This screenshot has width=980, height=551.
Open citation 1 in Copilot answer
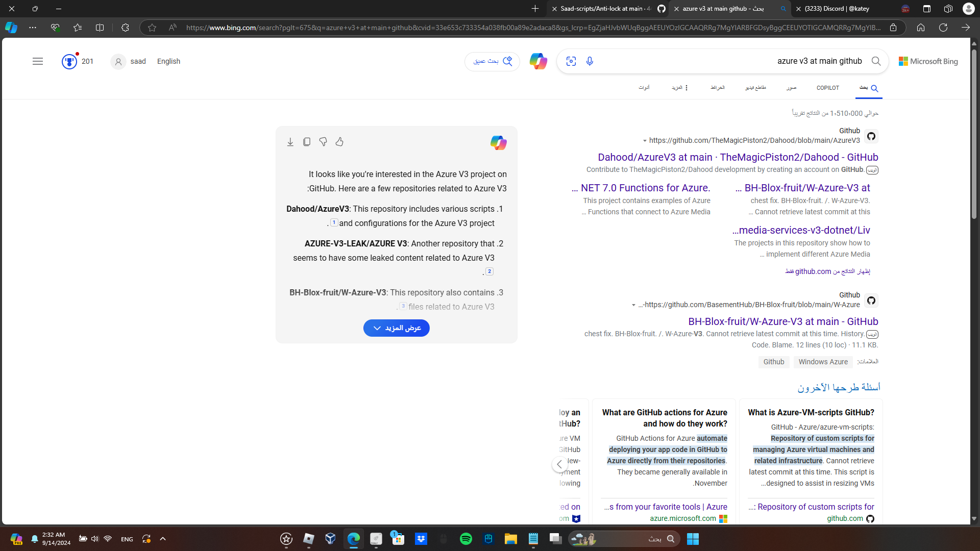[x=334, y=222]
